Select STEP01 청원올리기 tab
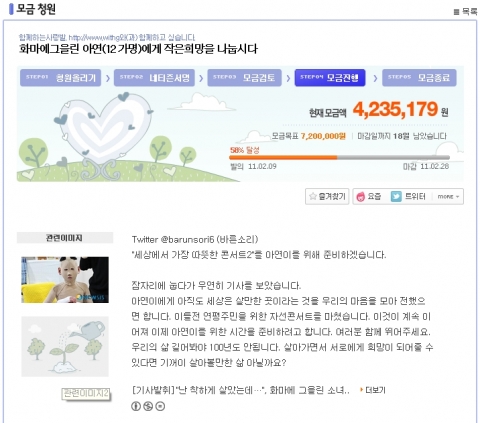 pyautogui.click(x=60, y=78)
